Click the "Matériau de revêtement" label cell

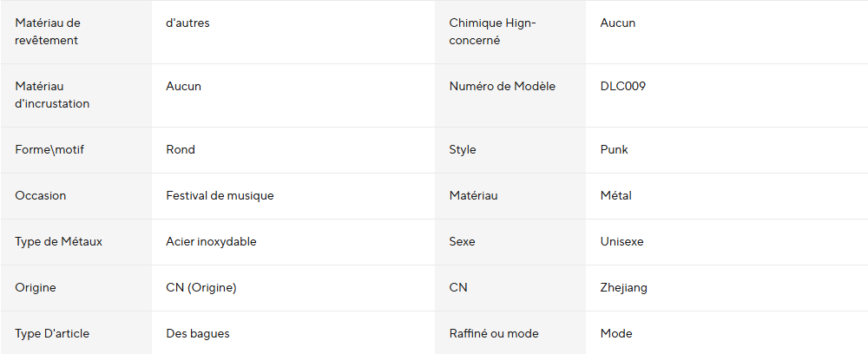click(x=48, y=31)
